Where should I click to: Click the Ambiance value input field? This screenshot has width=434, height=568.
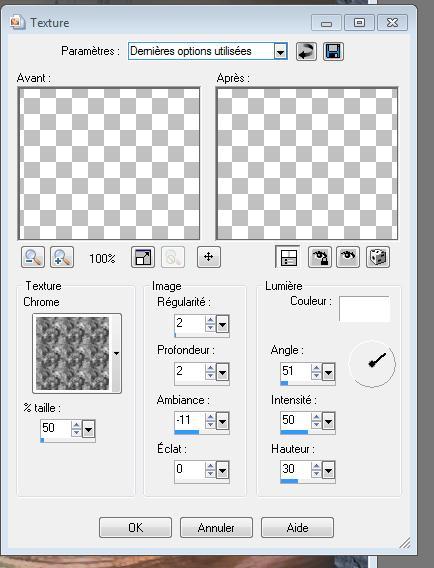pos(189,420)
